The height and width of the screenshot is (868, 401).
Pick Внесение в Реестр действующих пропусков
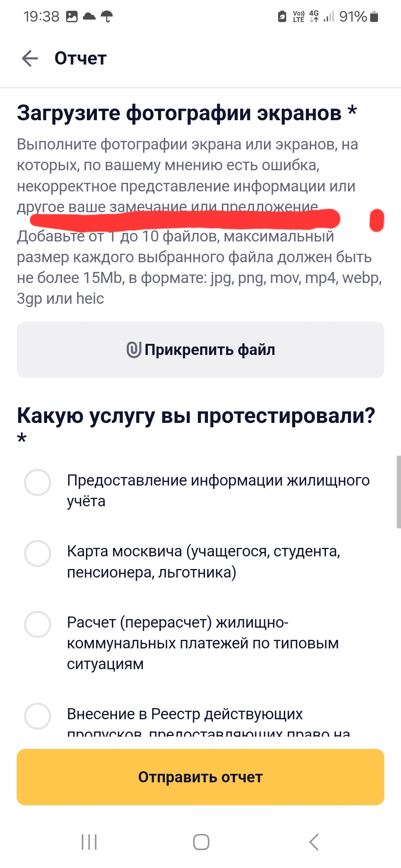point(200,720)
